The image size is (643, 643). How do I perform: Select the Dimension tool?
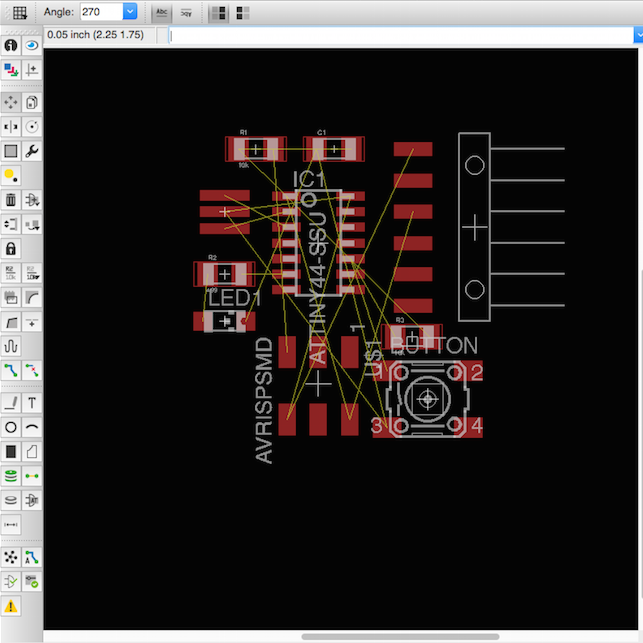[11, 525]
